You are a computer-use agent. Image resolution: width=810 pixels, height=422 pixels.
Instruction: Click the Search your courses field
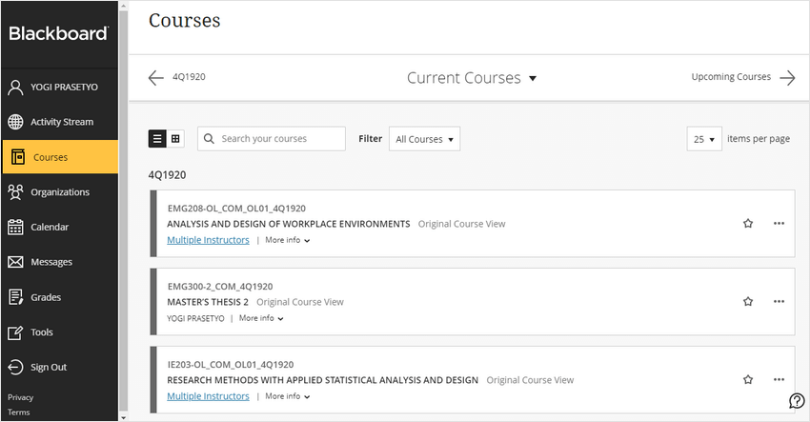pos(271,138)
